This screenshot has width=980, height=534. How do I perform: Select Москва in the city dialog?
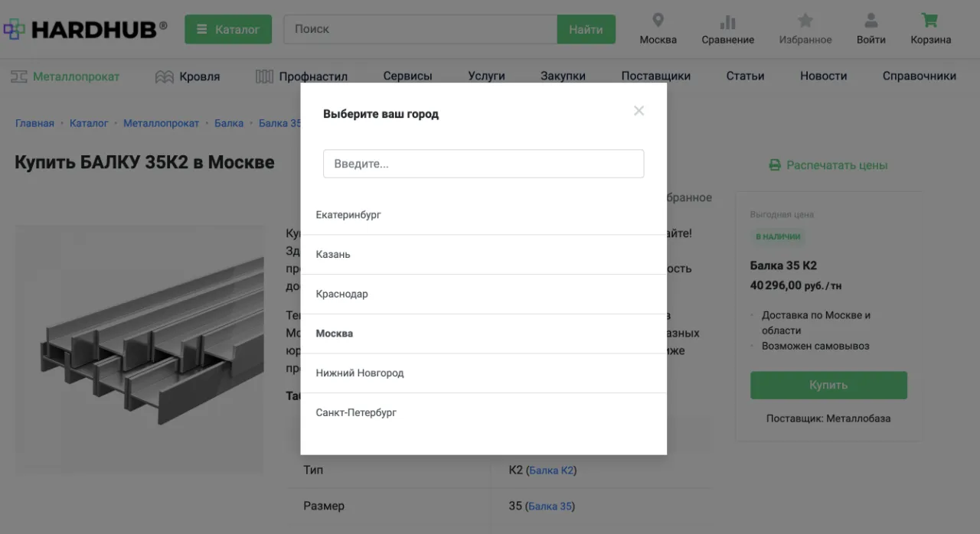(334, 334)
